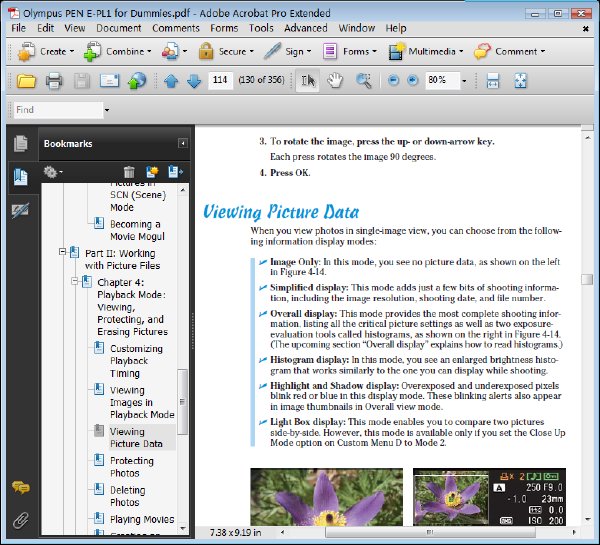Open the Find options dropdown arrow
The image size is (600, 545).
pyautogui.click(x=107, y=110)
